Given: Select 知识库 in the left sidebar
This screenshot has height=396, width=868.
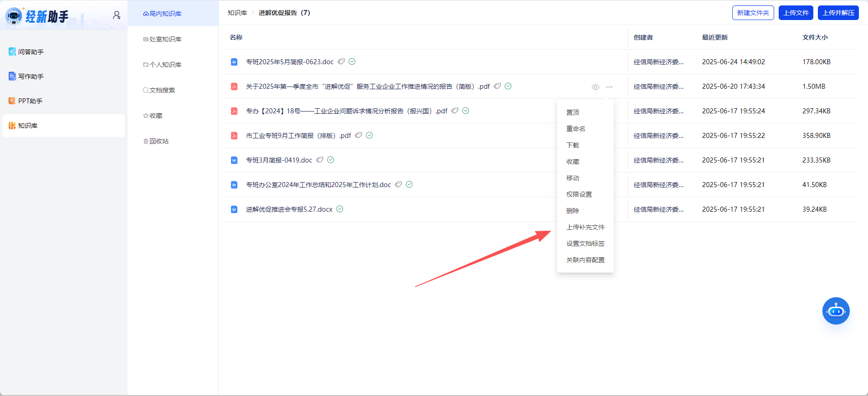Looking at the screenshot, I should click(64, 126).
